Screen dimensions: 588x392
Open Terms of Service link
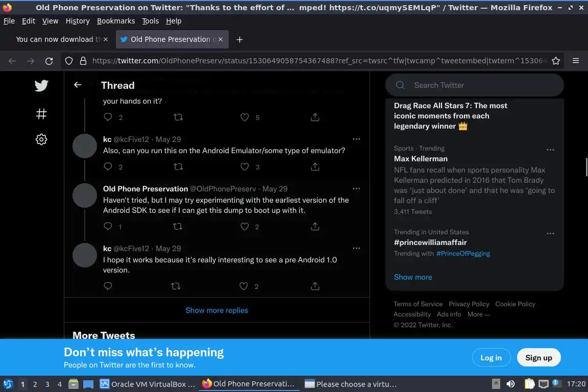418,304
